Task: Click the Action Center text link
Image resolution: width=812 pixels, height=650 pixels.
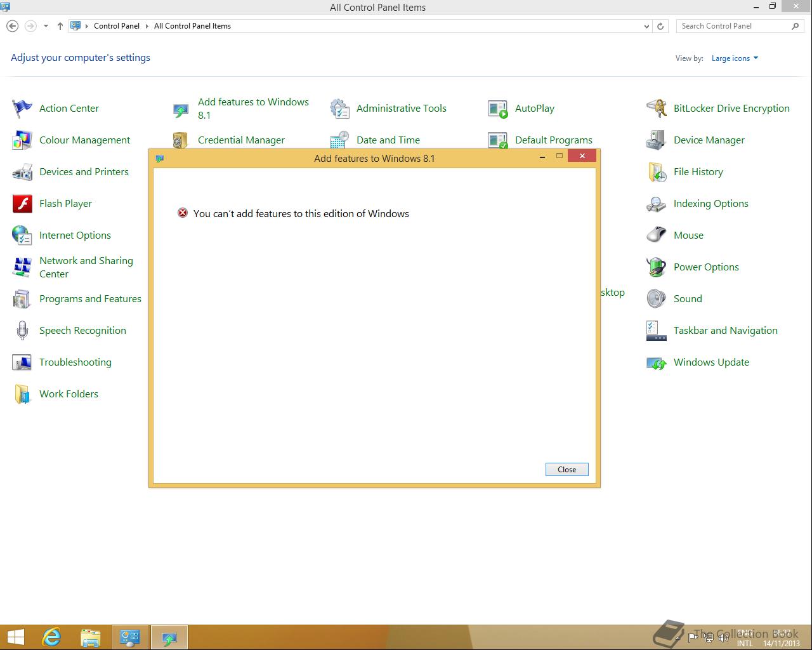Action: (x=69, y=109)
